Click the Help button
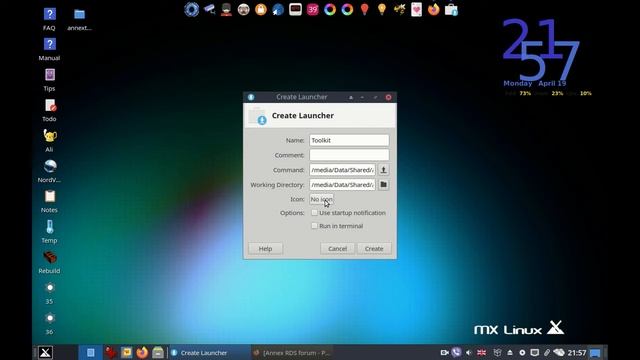The width and height of the screenshot is (640, 360). tap(265, 249)
